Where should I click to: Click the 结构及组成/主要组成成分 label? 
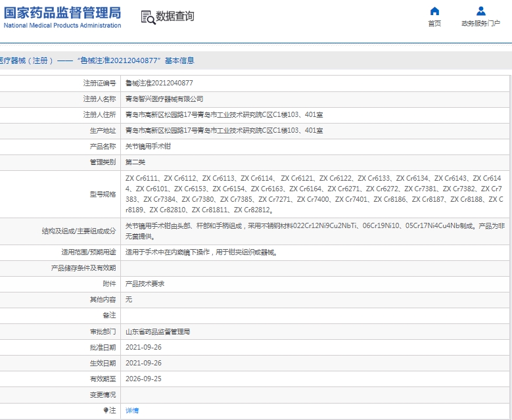pyautogui.click(x=79, y=231)
